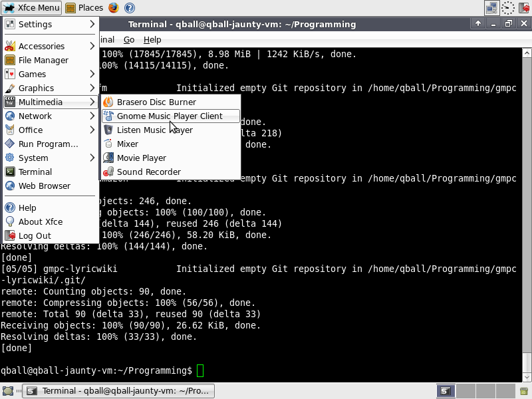Click the Settings menu icon
This screenshot has height=399, width=532.
pos(10,24)
